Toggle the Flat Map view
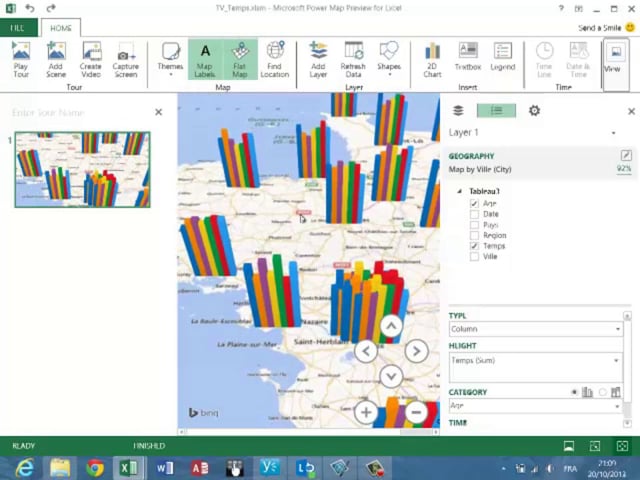Viewport: 640px width, 480px height. (x=240, y=60)
